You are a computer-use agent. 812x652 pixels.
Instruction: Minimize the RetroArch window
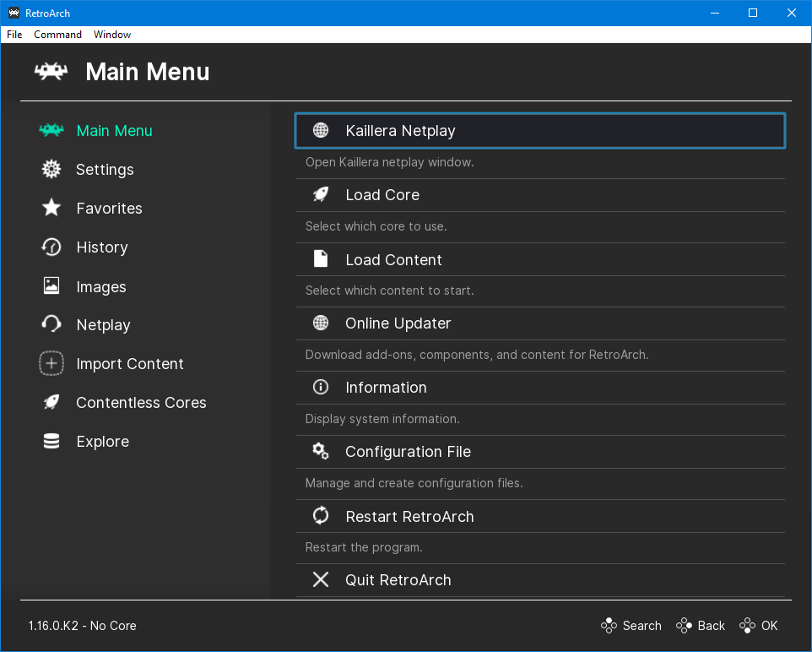[x=715, y=13]
